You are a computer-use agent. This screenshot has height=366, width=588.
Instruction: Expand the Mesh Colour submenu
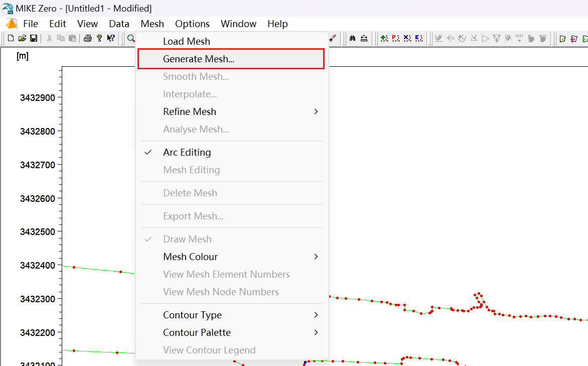pyautogui.click(x=232, y=257)
